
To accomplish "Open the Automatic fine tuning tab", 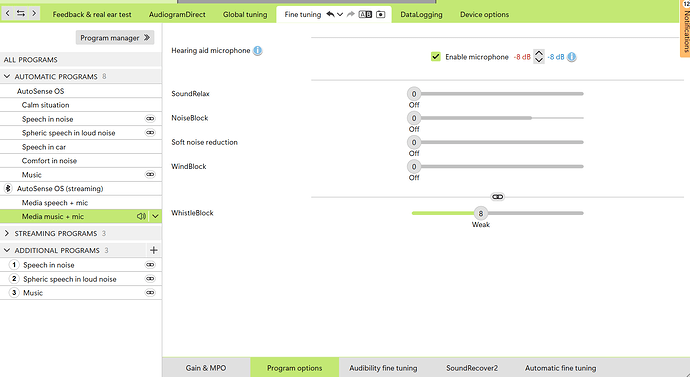I will point(561,368).
